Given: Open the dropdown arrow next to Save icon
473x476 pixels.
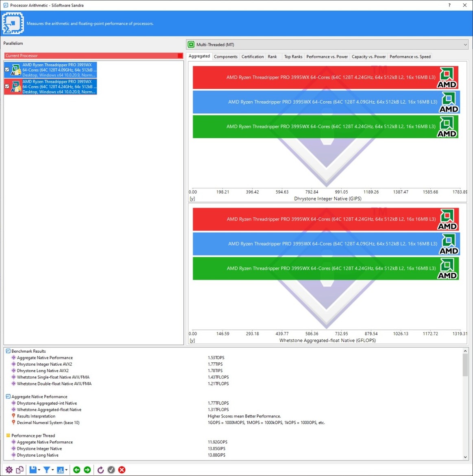Looking at the screenshot, I should coord(39,470).
